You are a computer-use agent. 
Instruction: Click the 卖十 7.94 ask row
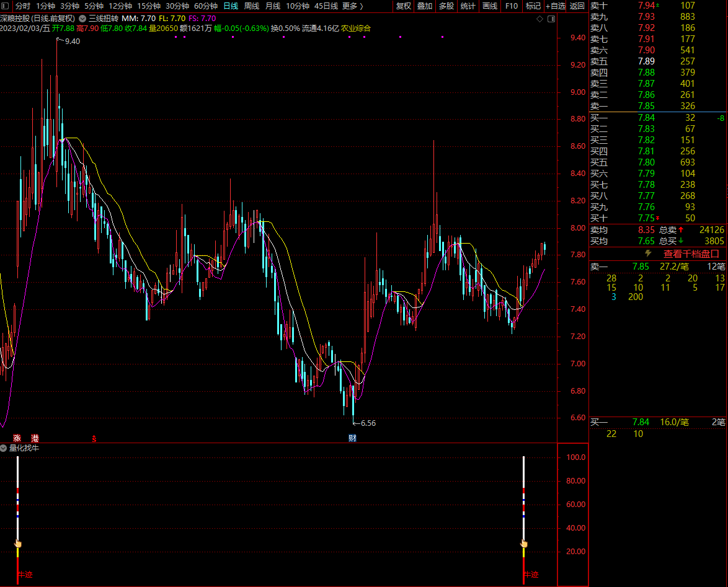click(x=657, y=6)
